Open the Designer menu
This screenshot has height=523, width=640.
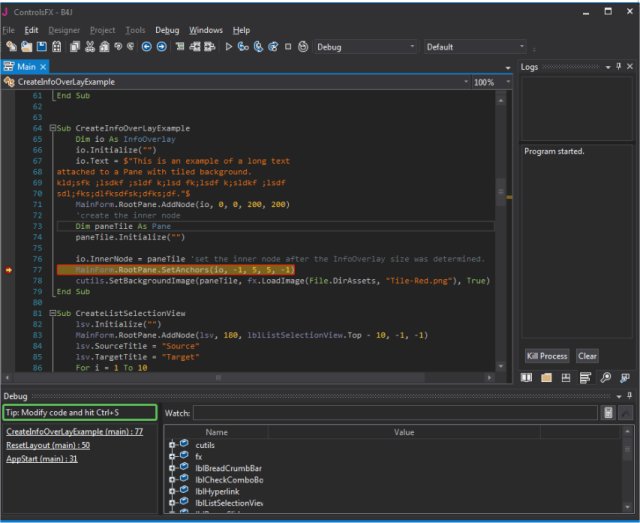(x=64, y=30)
